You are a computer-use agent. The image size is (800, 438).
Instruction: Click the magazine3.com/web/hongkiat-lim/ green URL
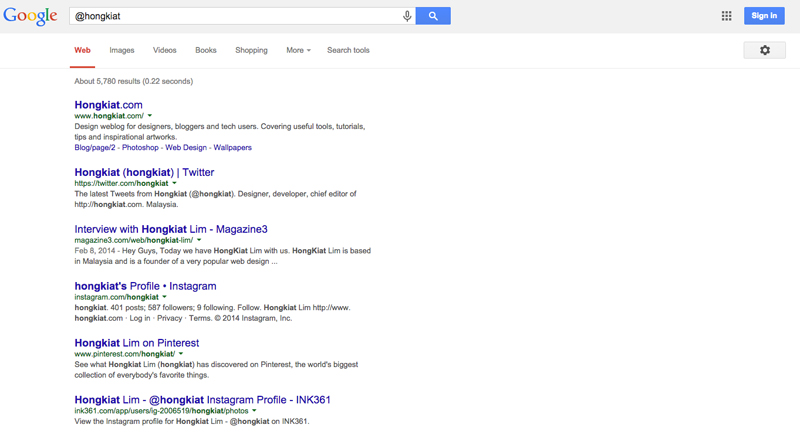click(134, 240)
